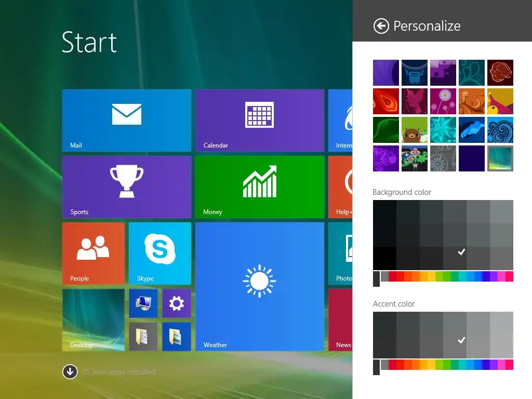
Task: Select the desktop wallpaper aurora thumbnail
Action: 500,158
